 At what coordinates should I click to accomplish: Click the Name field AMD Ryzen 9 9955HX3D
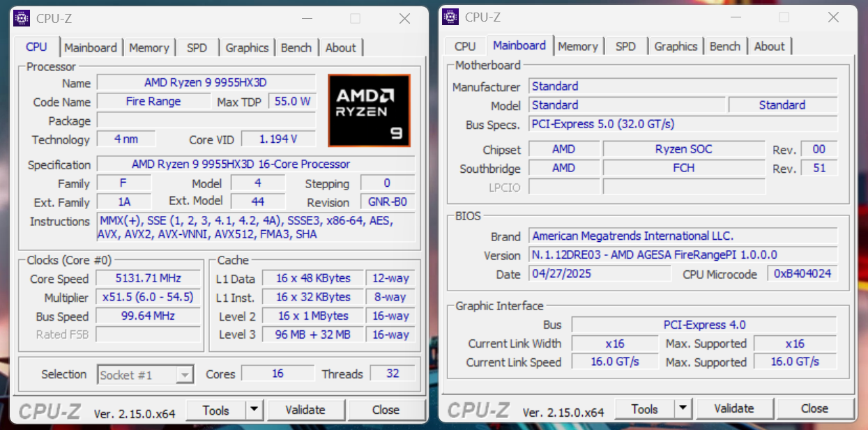(206, 83)
